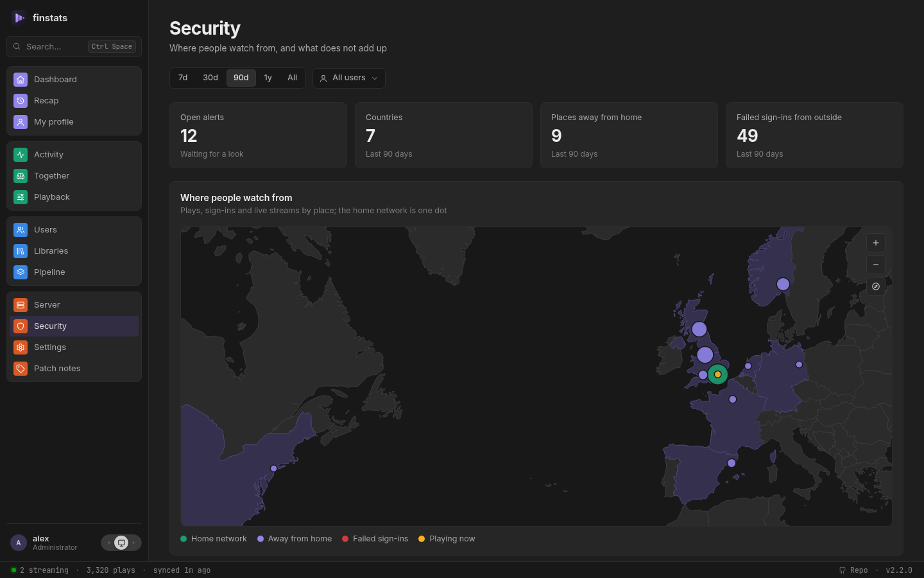Image resolution: width=924 pixels, height=578 pixels.
Task: Open the Activity pulse icon
Action: pyautogui.click(x=21, y=155)
